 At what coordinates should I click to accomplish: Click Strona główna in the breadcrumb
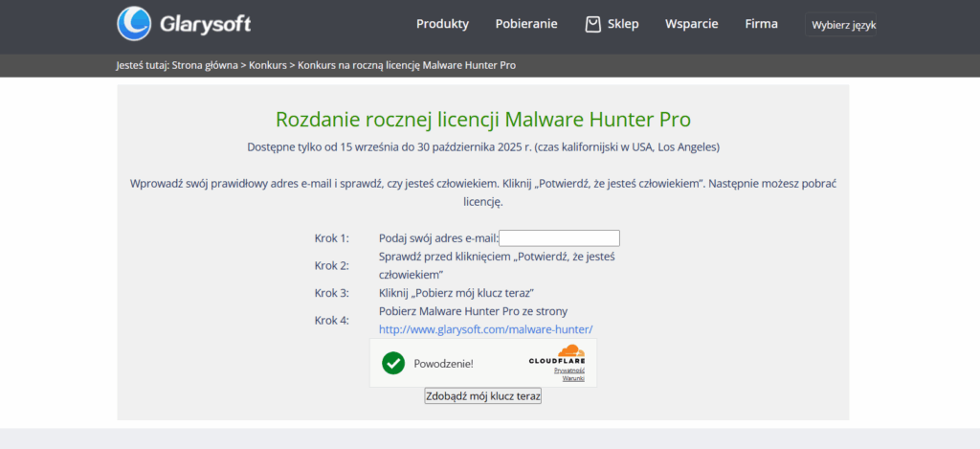206,65
